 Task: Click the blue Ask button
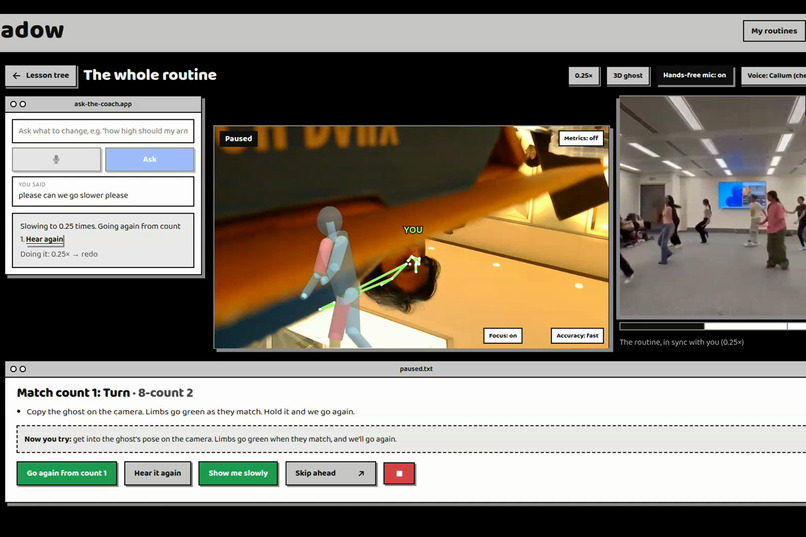[x=150, y=159]
